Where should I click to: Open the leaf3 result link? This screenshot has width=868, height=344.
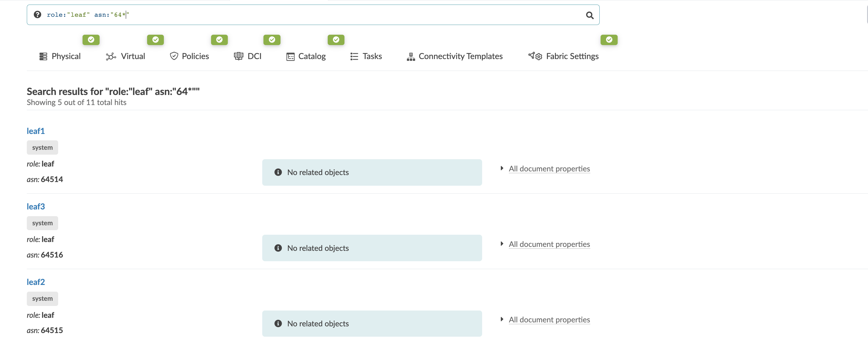pos(36,206)
